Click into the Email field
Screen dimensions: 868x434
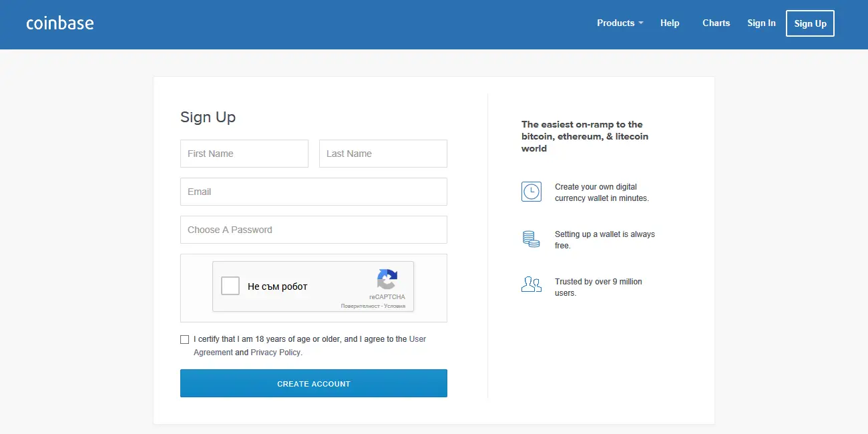(x=314, y=192)
